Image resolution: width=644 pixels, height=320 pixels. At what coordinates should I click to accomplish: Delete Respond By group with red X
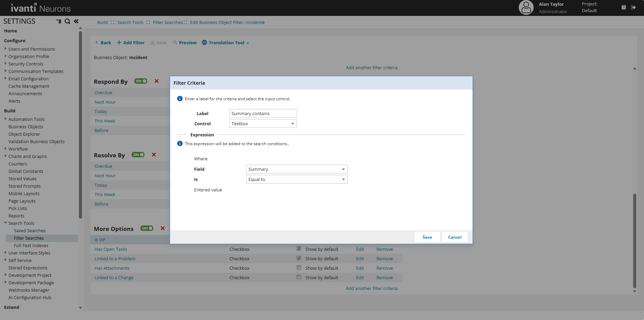pyautogui.click(x=157, y=81)
